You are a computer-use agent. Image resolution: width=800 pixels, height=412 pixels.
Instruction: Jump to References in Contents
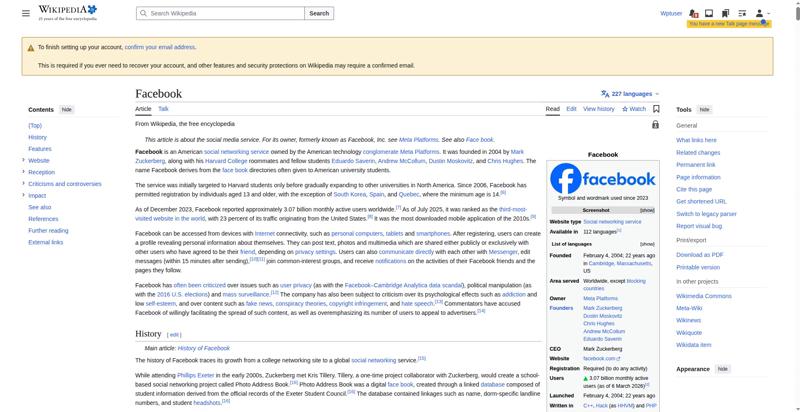coord(43,219)
